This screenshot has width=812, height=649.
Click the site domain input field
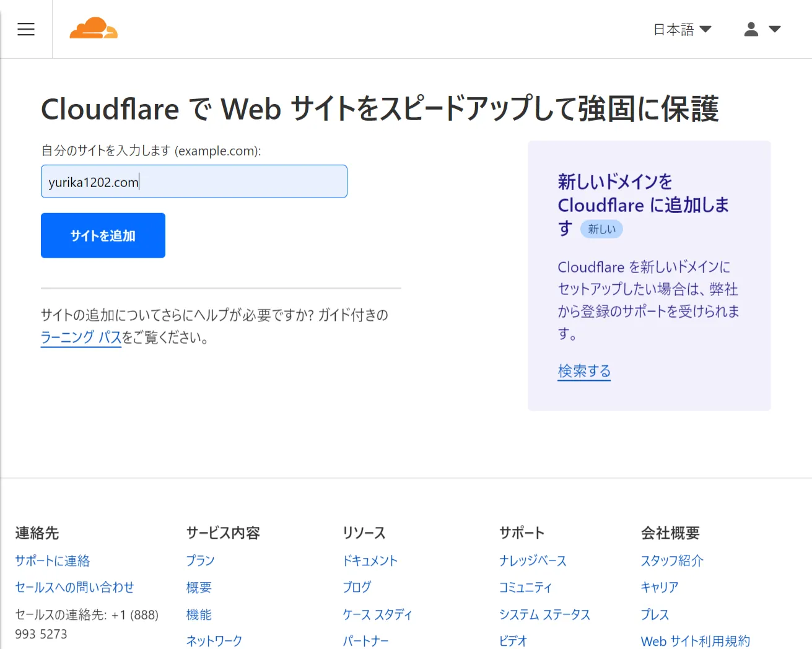pos(193,181)
